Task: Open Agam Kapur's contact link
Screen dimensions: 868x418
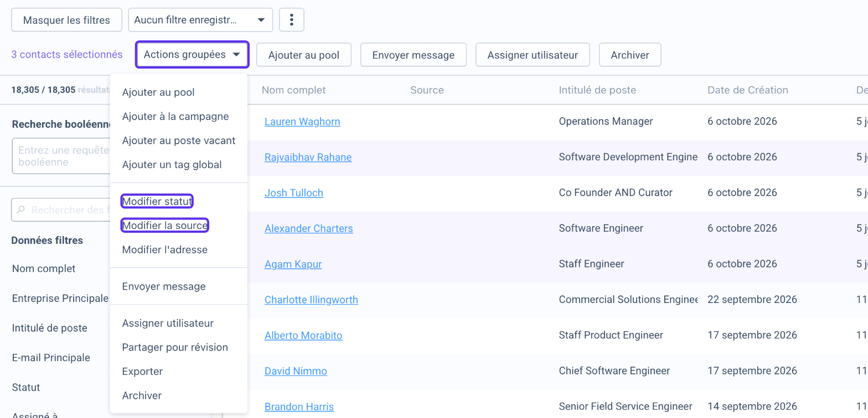Action: [x=293, y=264]
